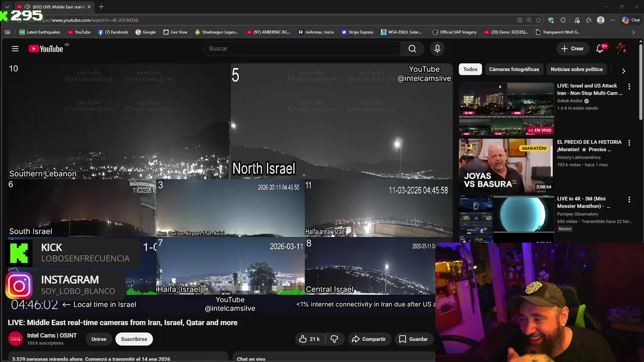This screenshot has width=644, height=362.
Task: Focus the Buscar search field
Action: coord(302,49)
